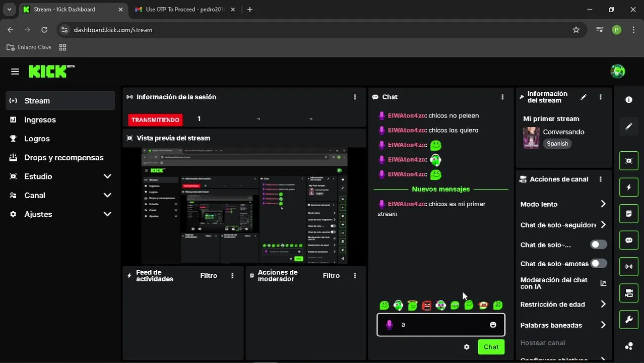Image resolution: width=644 pixels, height=363 pixels.
Task: Toggle the broadcast signal icon in right rail
Action: (629, 266)
